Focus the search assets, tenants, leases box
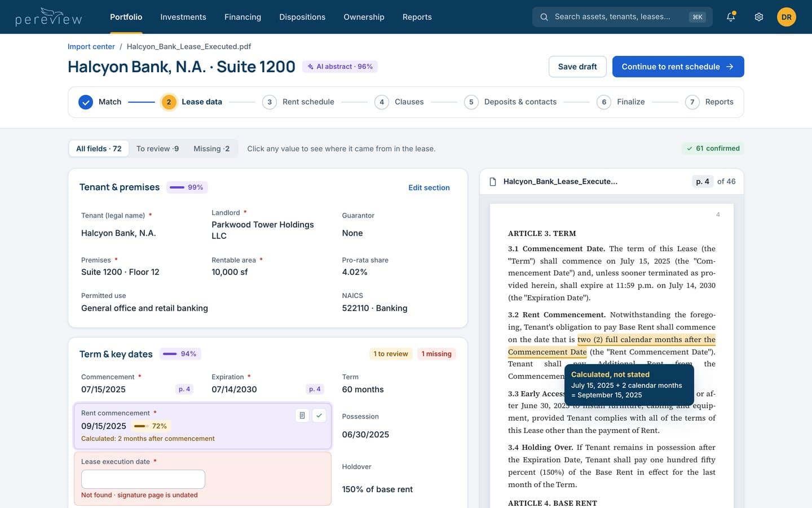The image size is (812, 508). (x=623, y=17)
